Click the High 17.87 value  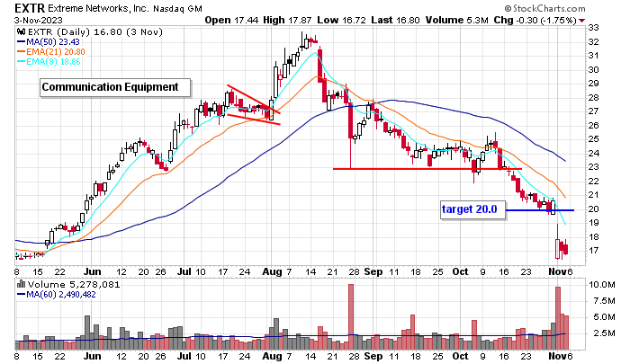point(287,20)
